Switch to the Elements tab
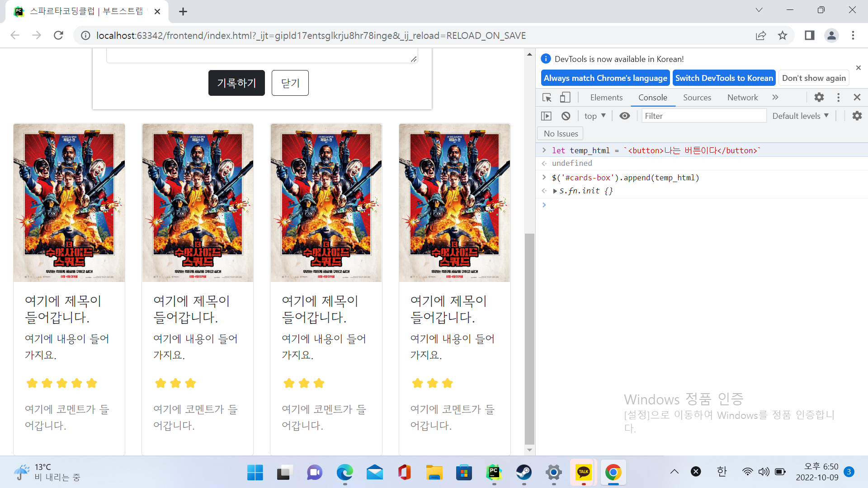Image resolution: width=868 pixels, height=488 pixels. point(606,97)
